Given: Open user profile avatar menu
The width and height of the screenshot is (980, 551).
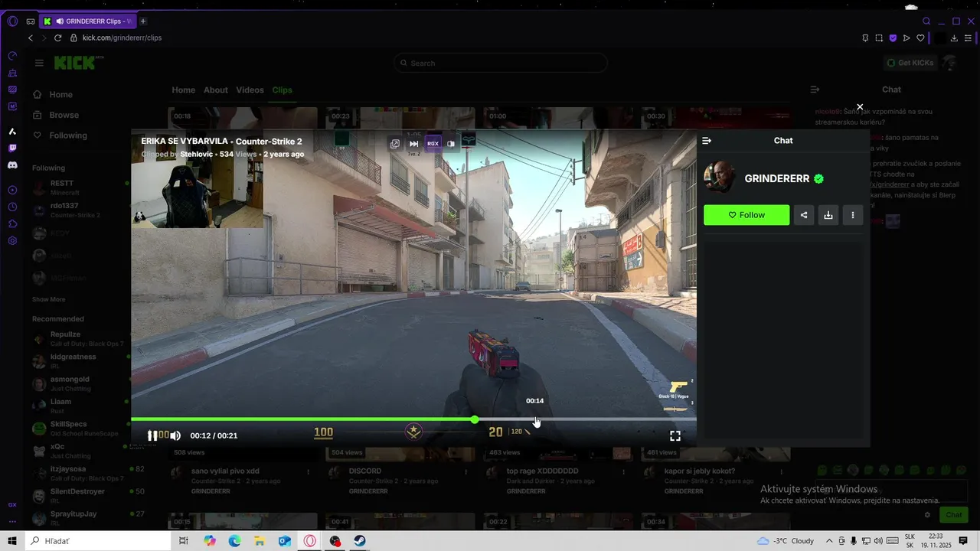Looking at the screenshot, I should (949, 63).
